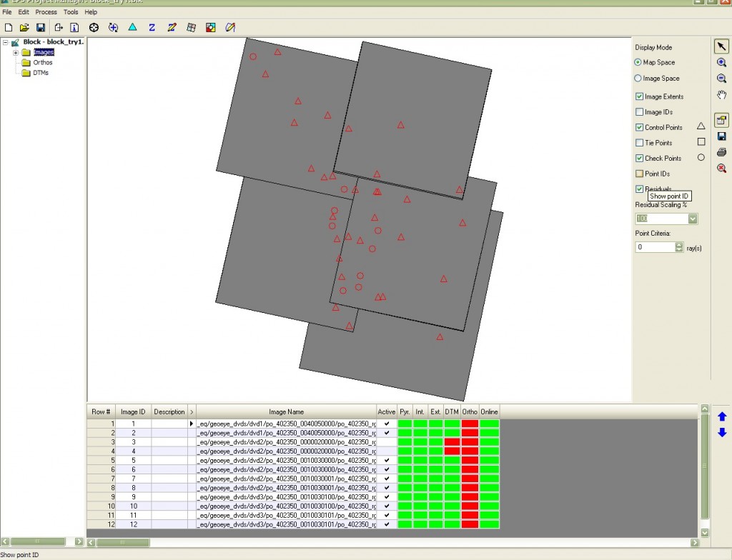Click the > column expander in table header

pyautogui.click(x=192, y=412)
